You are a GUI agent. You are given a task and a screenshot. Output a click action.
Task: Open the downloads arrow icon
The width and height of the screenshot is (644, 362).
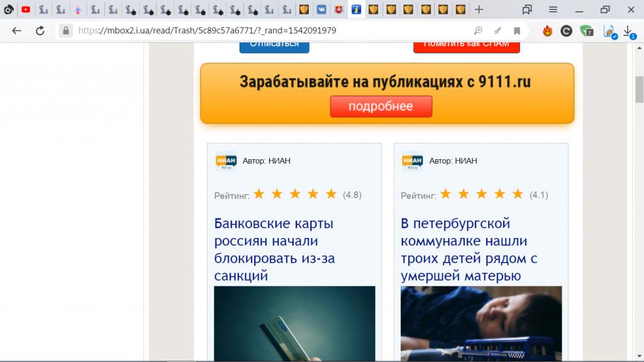(628, 30)
